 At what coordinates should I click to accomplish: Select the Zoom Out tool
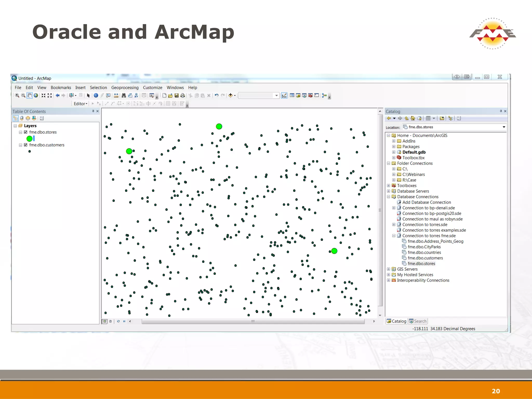pos(23,95)
